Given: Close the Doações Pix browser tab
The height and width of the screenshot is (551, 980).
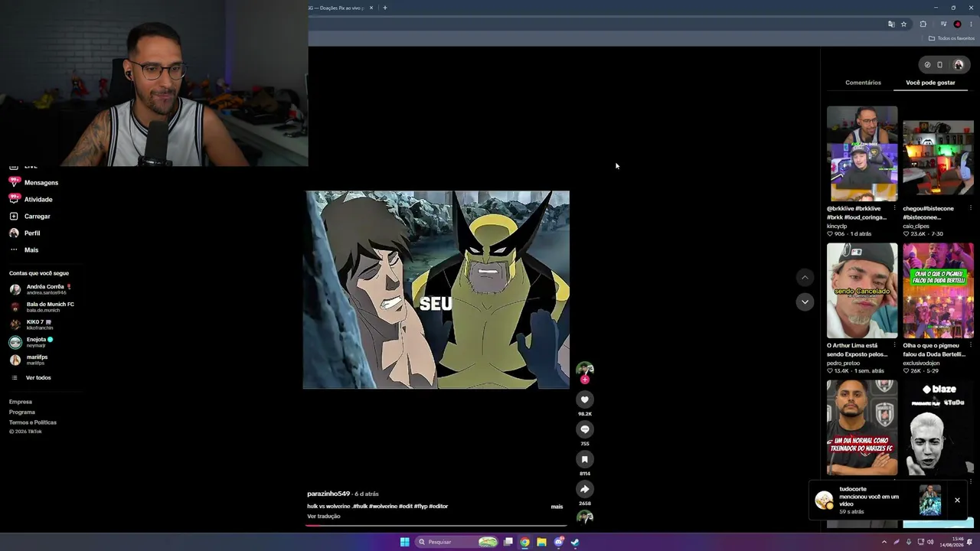Looking at the screenshot, I should click(371, 8).
